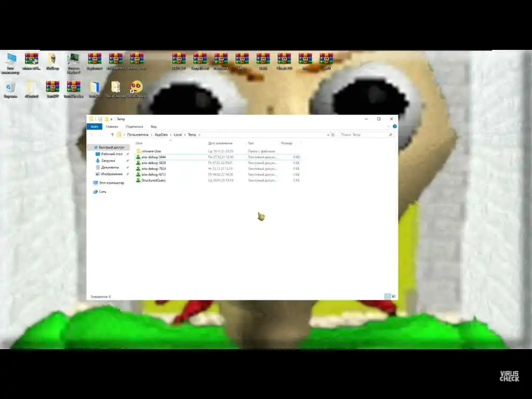Open Explorer help question mark

pyautogui.click(x=395, y=126)
